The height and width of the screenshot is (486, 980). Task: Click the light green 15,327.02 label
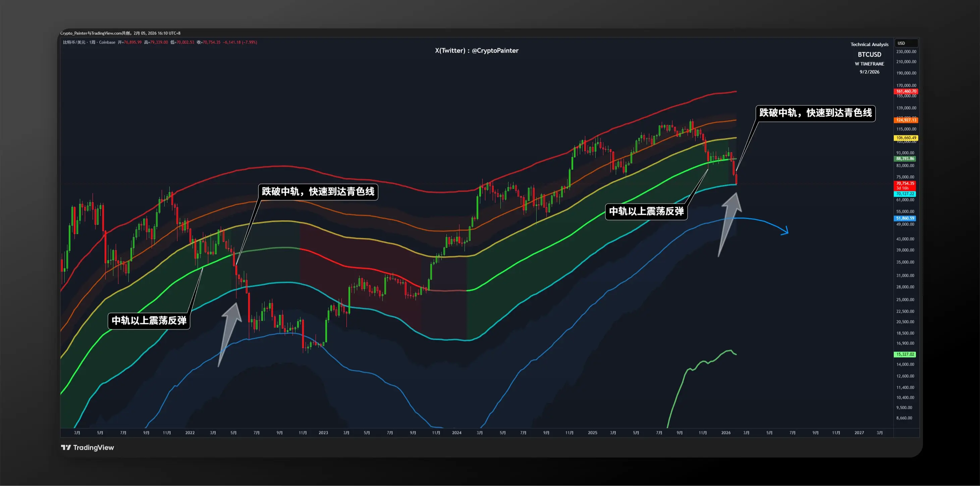point(905,354)
